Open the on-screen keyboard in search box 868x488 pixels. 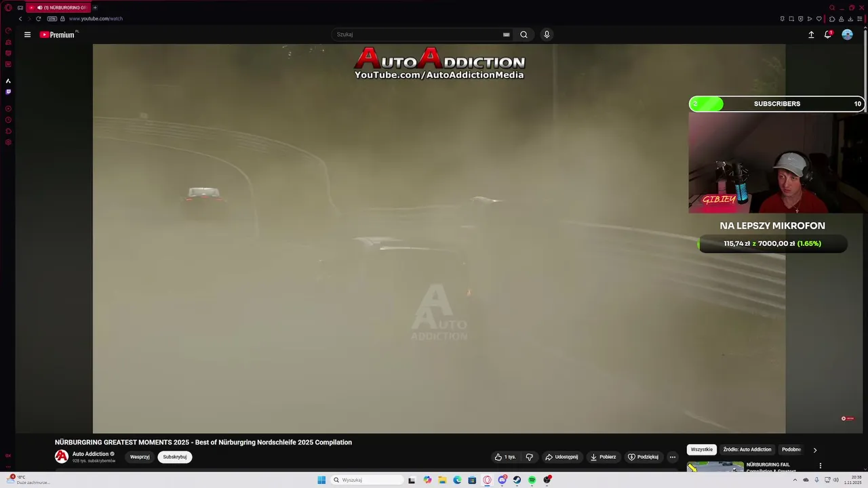(506, 35)
